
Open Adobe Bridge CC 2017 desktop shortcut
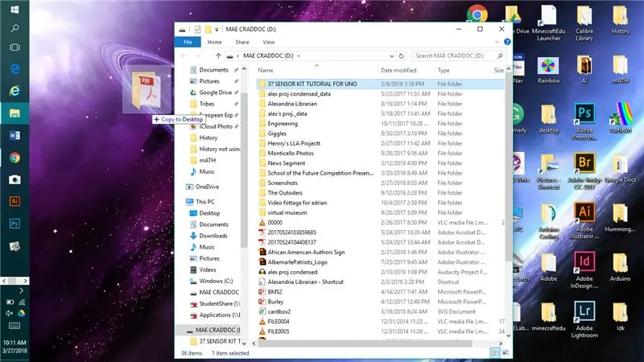(584, 171)
